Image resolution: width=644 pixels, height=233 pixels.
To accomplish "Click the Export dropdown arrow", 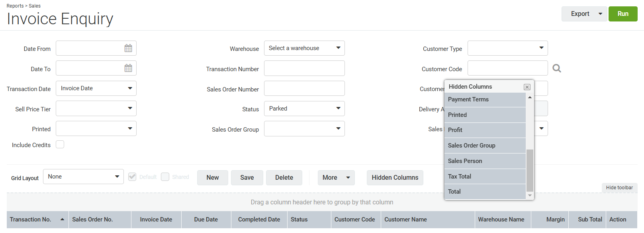I will point(600,14).
